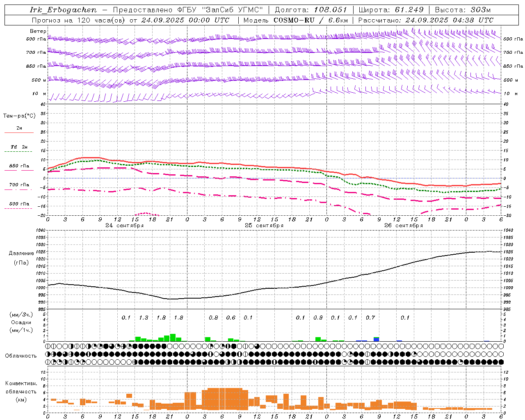Click the Рассчитано: 24.09.2025 04:38 UTC text

pos(426,20)
